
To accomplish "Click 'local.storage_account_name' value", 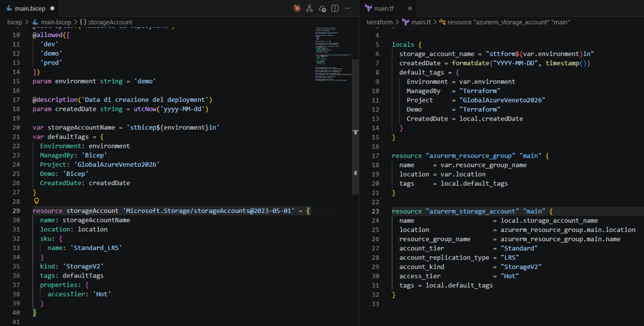I will [x=549, y=221].
